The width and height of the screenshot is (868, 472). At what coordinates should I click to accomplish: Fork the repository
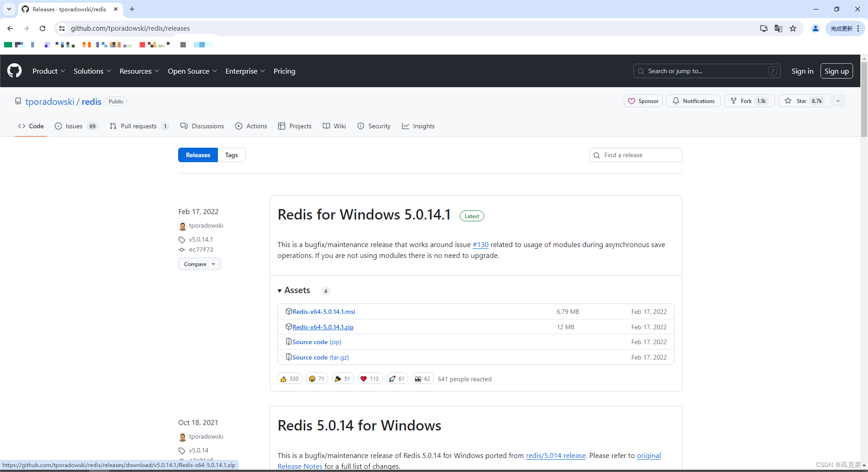749,101
